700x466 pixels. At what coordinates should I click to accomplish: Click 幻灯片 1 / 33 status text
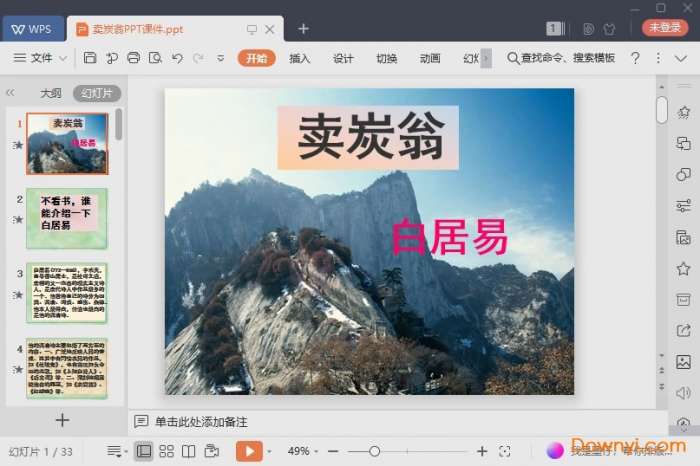[40, 452]
